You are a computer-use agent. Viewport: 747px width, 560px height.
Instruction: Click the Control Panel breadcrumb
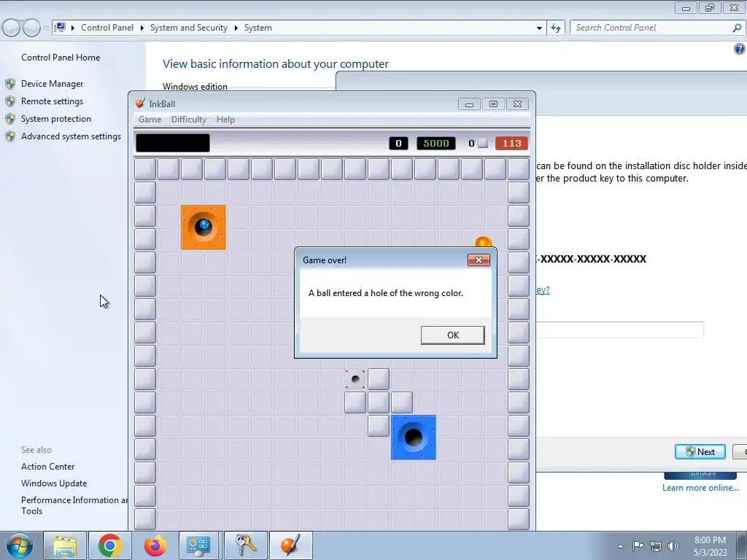pyautogui.click(x=107, y=28)
